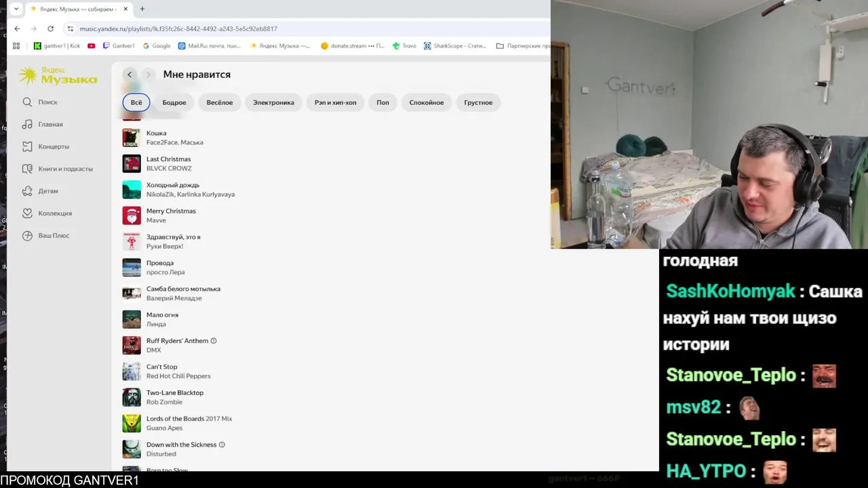Viewport: 868px width, 488px height.
Task: Select the Грустное filter chip
Action: (478, 102)
